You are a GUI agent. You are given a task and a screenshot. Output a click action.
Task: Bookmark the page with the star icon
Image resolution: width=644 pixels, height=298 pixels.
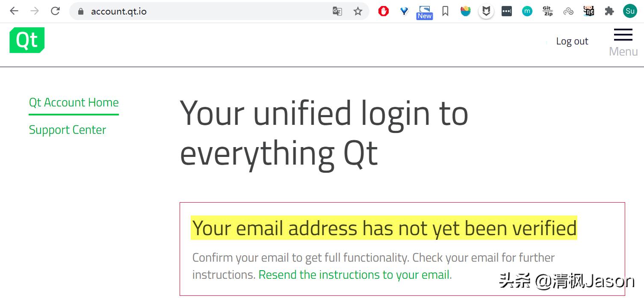(x=357, y=11)
